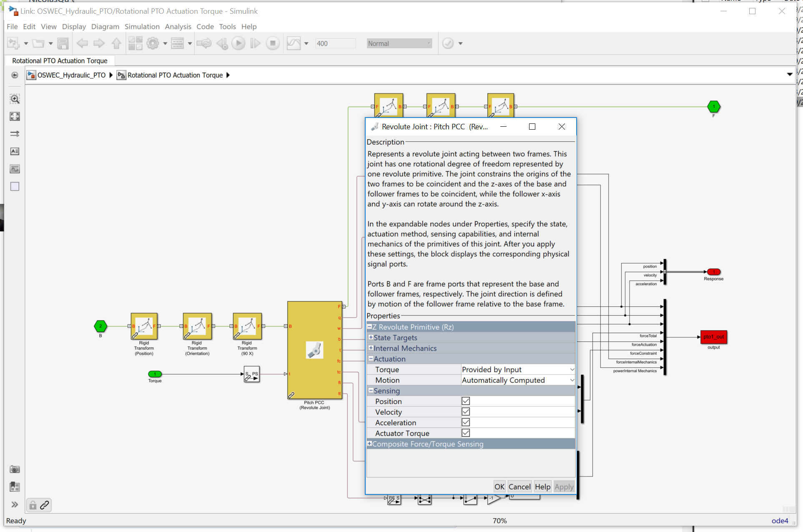
Task: Open the Simulation menu
Action: (x=142, y=26)
